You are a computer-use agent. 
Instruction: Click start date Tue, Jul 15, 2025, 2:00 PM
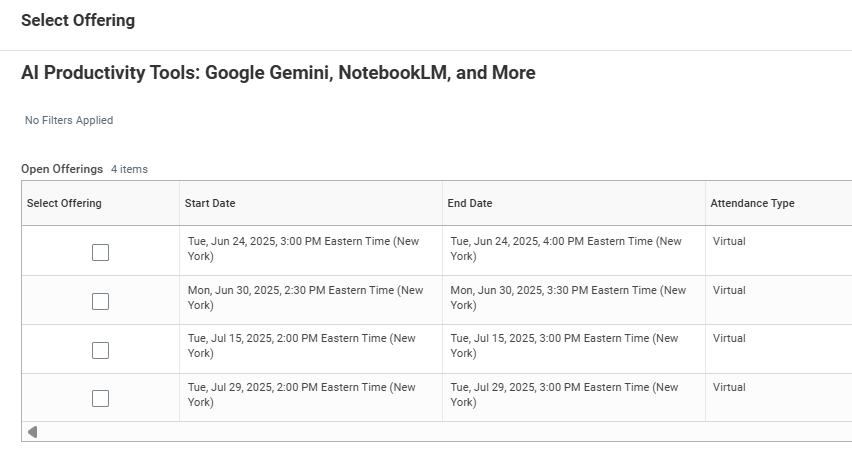[x=302, y=346]
